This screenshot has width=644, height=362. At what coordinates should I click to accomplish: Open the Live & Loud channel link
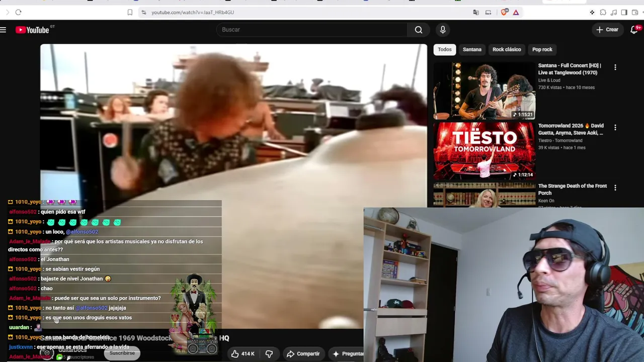tap(549, 80)
